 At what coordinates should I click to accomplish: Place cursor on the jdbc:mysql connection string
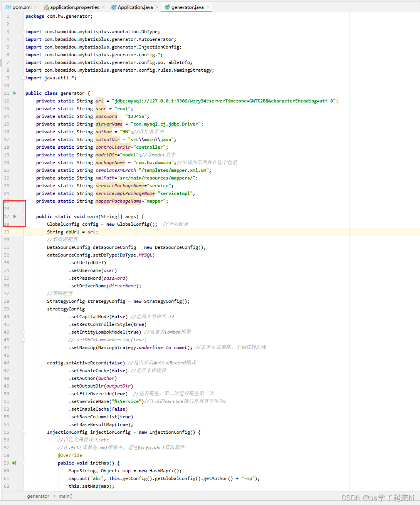[223, 101]
